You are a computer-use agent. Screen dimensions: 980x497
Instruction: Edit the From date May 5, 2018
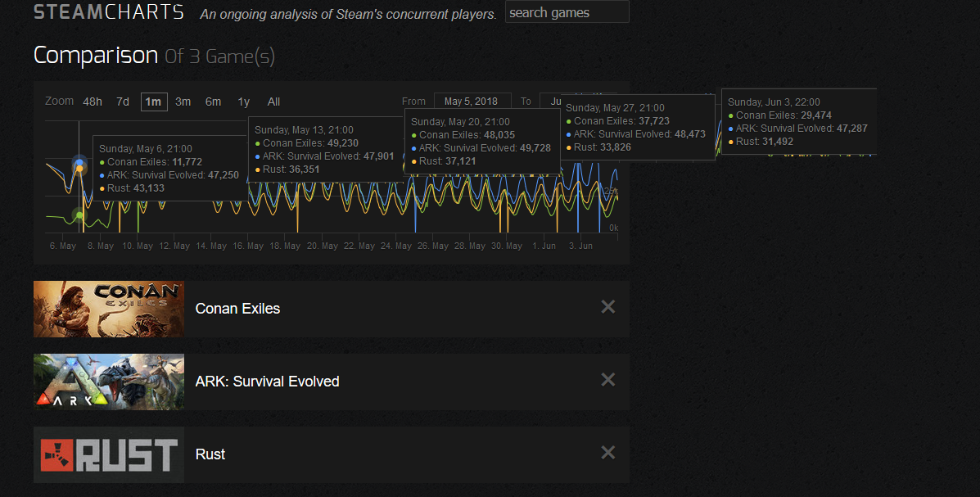tap(472, 102)
